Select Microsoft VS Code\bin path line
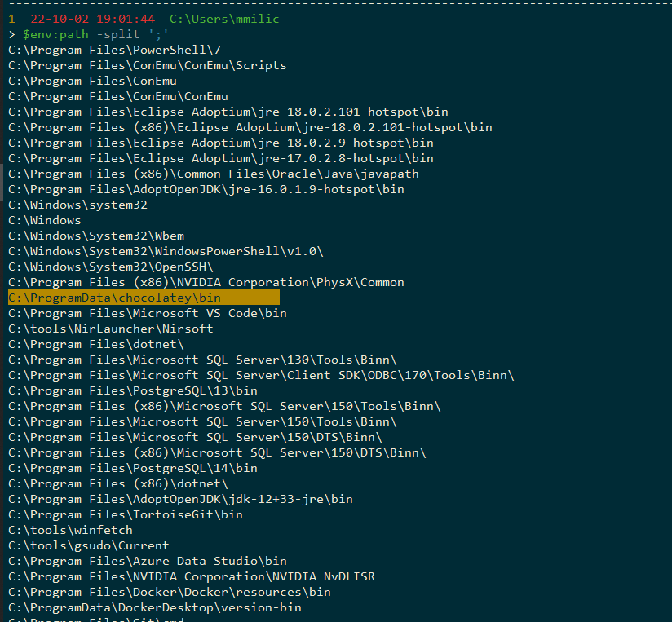 coord(148,313)
